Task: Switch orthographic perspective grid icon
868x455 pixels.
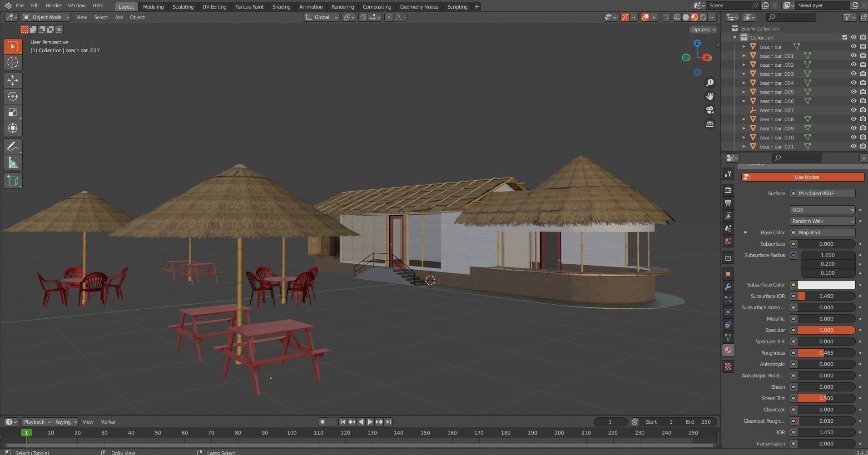Action: pos(709,124)
